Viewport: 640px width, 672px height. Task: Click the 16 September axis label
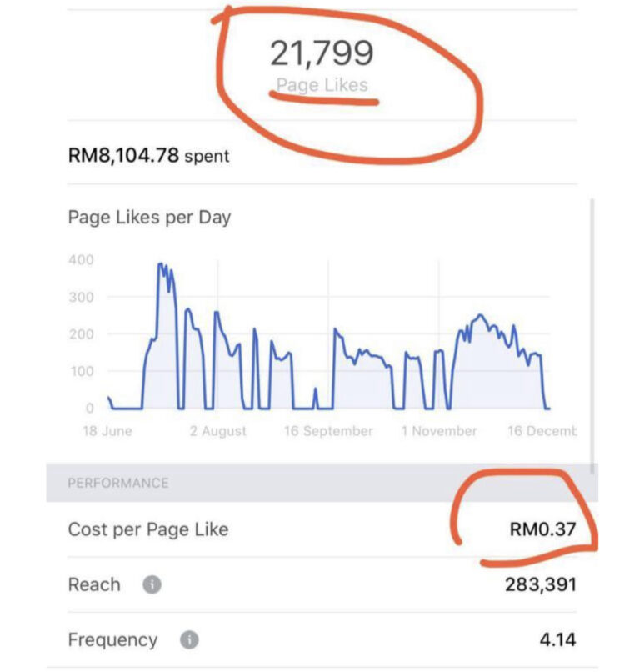pyautogui.click(x=328, y=431)
